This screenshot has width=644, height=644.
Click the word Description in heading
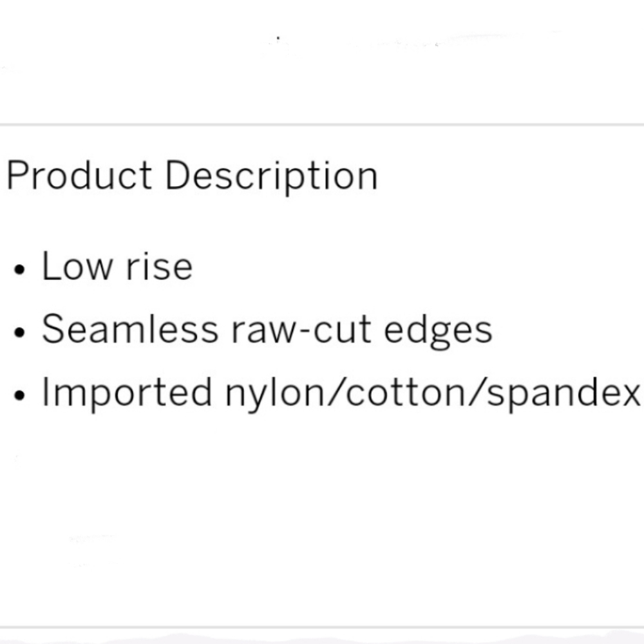[x=271, y=177]
